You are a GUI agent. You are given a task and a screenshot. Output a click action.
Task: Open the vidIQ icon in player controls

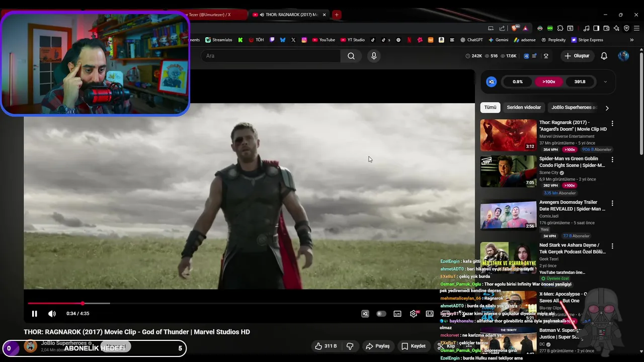point(365,314)
